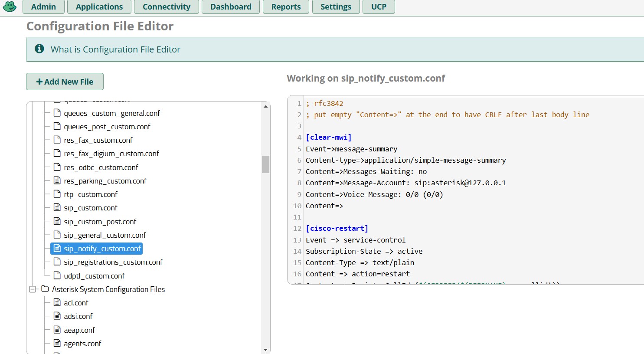644x354 pixels.
Task: Open the Admin menu
Action: pos(43,7)
